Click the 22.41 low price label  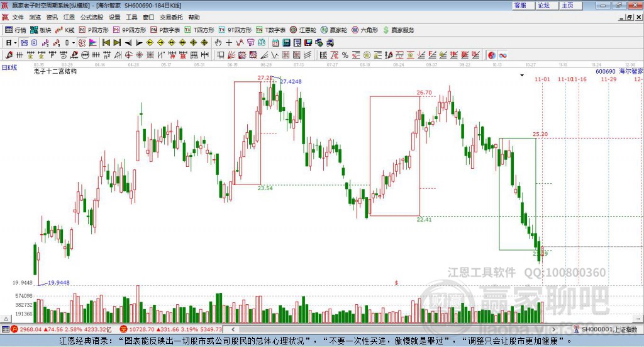point(425,220)
